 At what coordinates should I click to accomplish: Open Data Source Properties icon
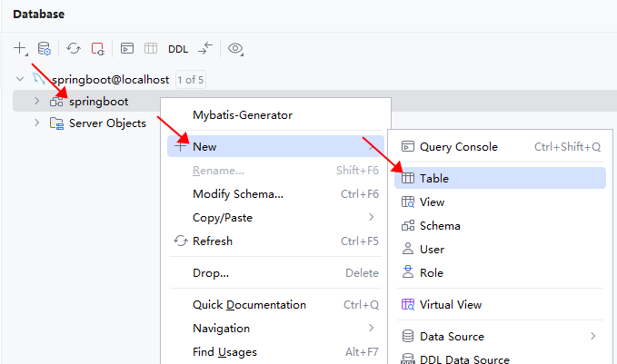point(44,48)
